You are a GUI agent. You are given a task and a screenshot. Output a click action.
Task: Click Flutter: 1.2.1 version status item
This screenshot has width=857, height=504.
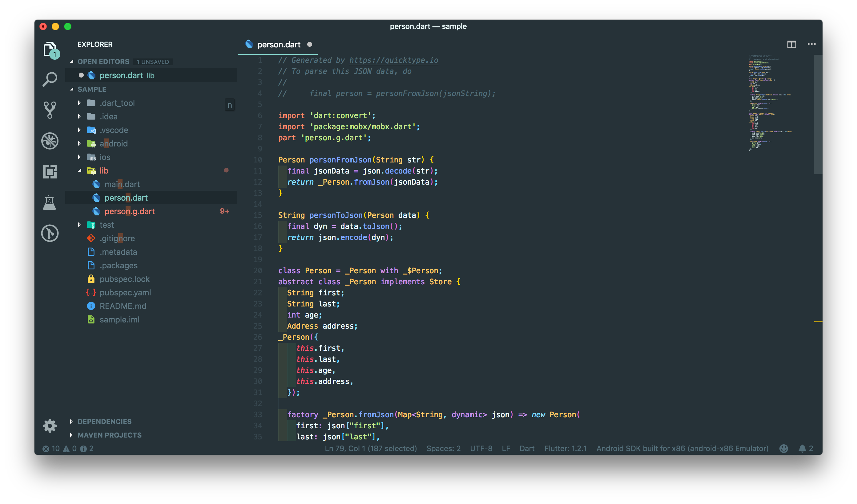[x=565, y=449]
